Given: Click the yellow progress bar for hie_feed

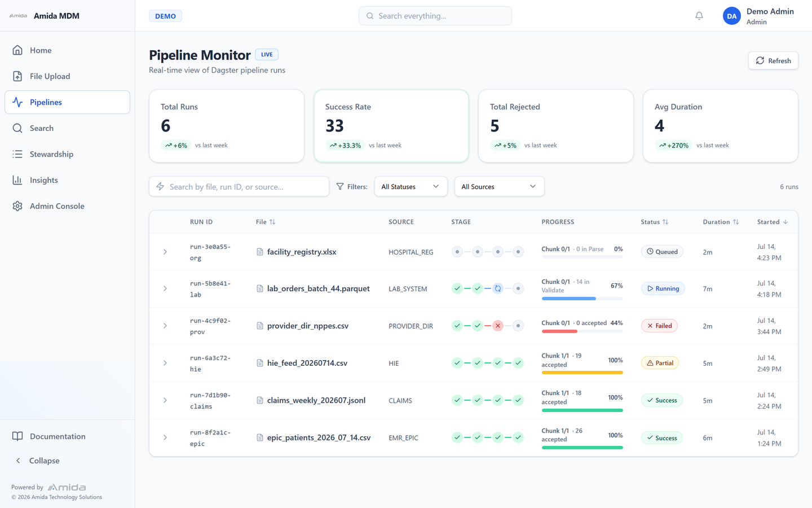Looking at the screenshot, I should point(582,373).
